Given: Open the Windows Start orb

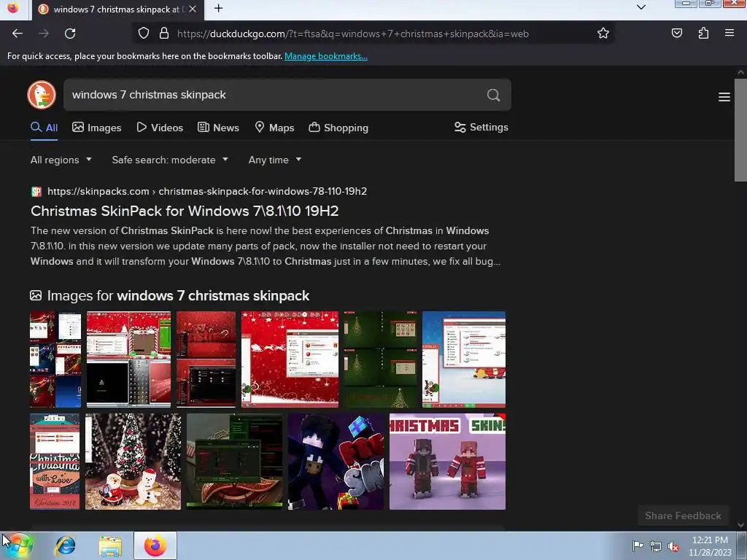Looking at the screenshot, I should (18, 545).
